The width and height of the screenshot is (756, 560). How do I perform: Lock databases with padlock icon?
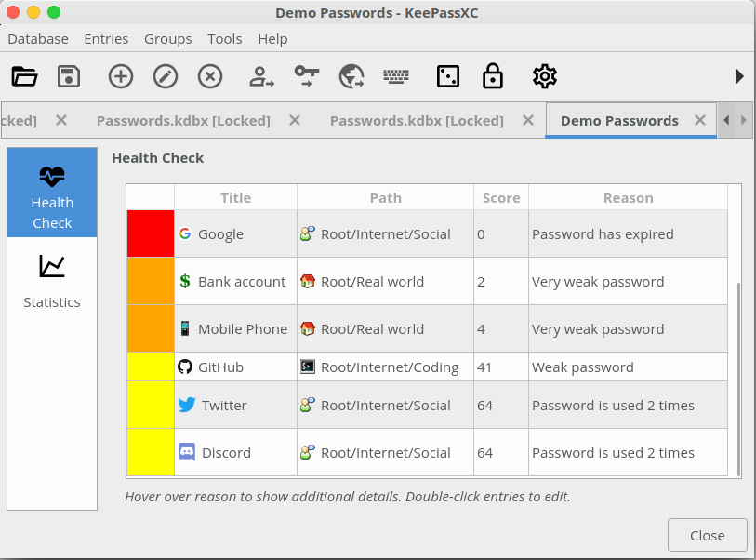tap(493, 75)
